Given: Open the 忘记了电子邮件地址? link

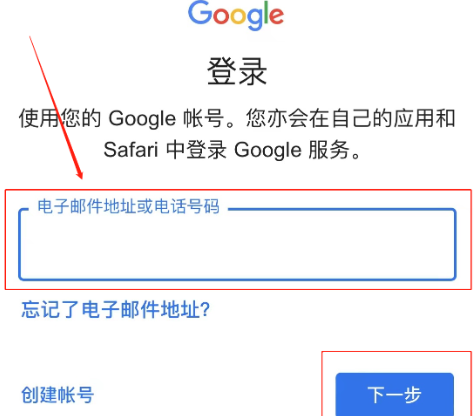Looking at the screenshot, I should click(116, 309).
